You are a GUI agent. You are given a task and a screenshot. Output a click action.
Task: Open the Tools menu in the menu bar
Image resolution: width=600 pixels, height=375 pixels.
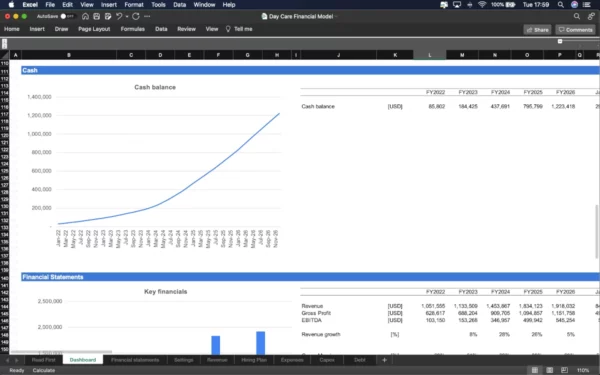[158, 5]
